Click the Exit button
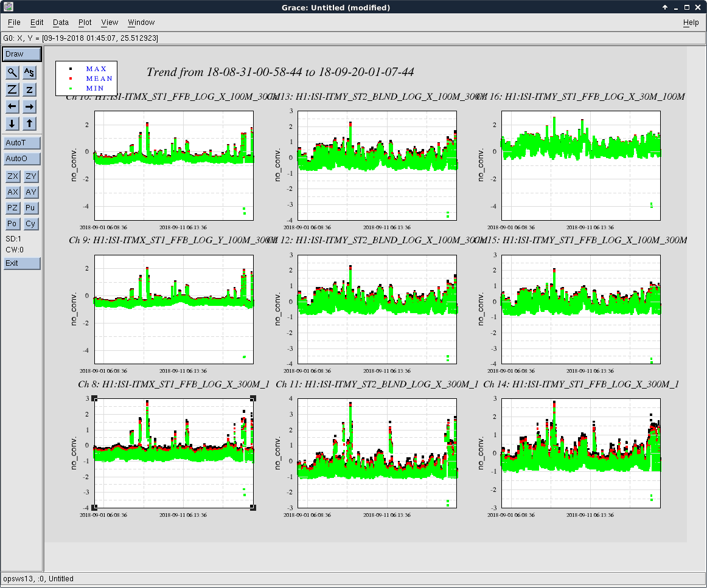The width and height of the screenshot is (707, 588). [22, 263]
